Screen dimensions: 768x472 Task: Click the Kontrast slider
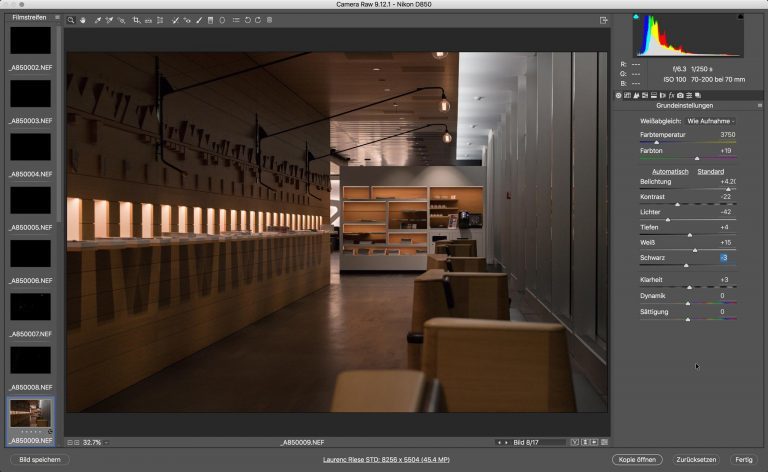688,204
